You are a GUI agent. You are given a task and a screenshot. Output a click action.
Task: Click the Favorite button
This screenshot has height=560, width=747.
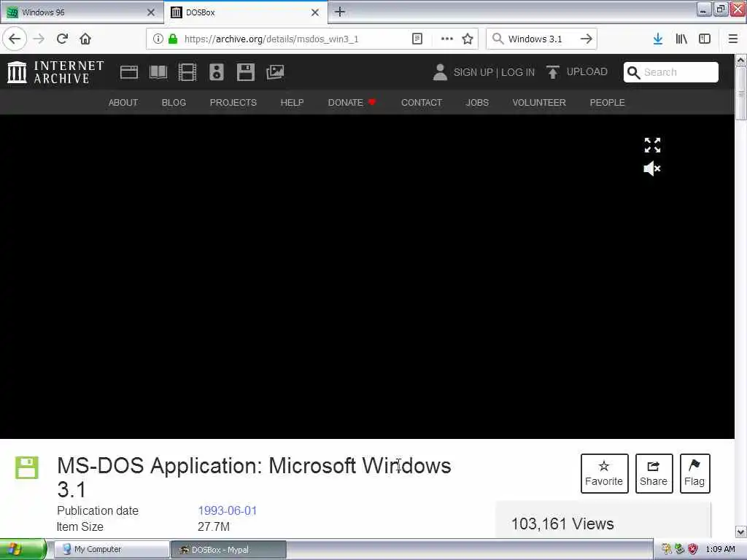(604, 473)
